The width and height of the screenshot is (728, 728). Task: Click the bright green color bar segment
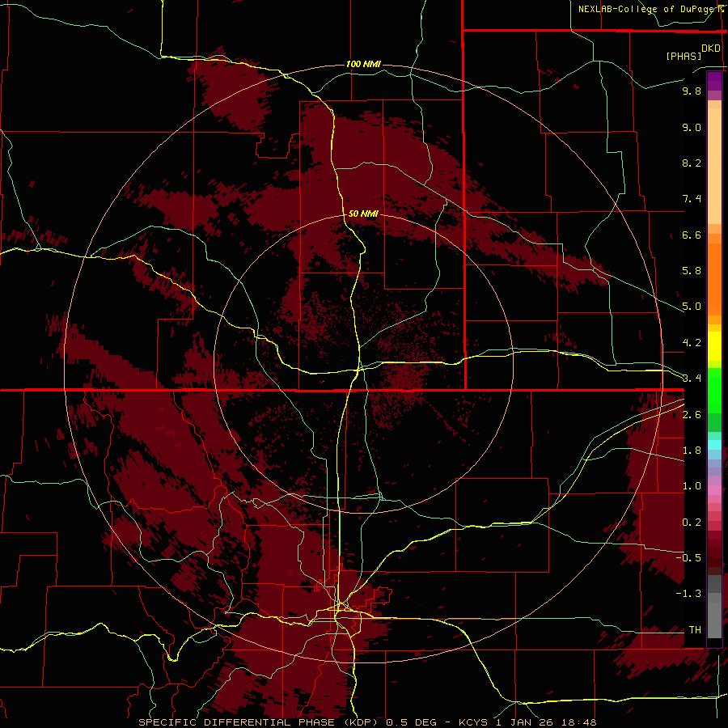(x=714, y=391)
